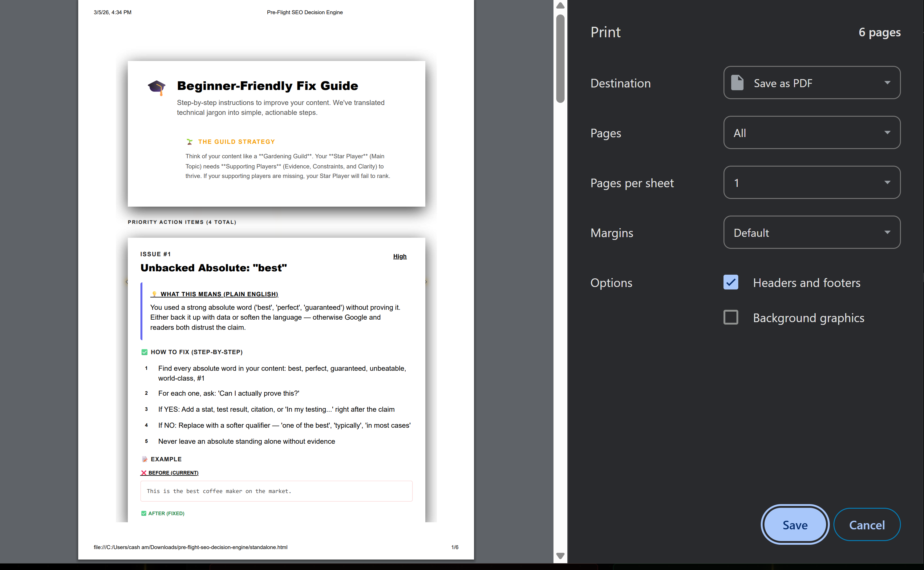Click the green check icon beside After (Fixed)
This screenshot has width=924, height=570.
pos(144,513)
